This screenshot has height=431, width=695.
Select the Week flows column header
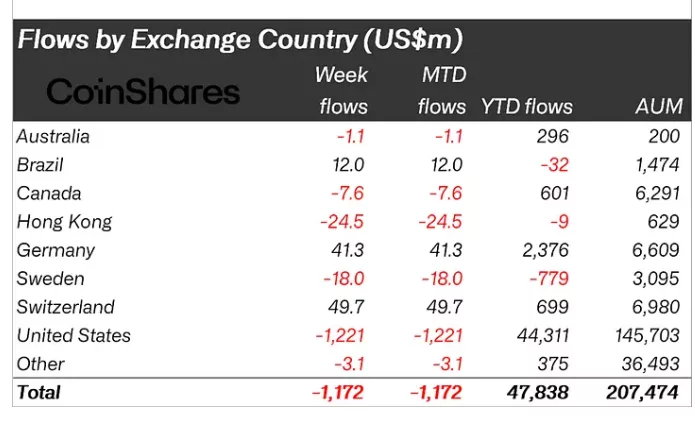click(342, 90)
